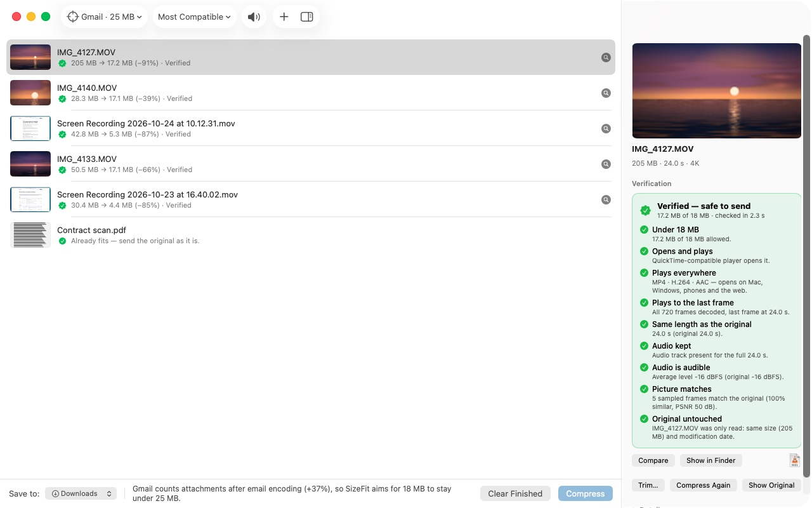Click the Audio is audible check icon
The width and height of the screenshot is (812, 508).
(x=645, y=368)
